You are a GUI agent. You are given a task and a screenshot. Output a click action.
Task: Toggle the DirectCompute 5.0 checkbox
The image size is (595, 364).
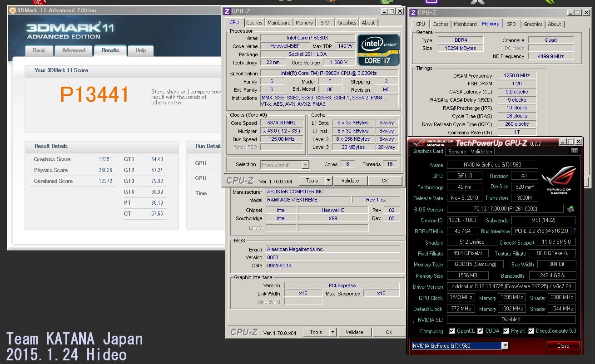(x=531, y=331)
